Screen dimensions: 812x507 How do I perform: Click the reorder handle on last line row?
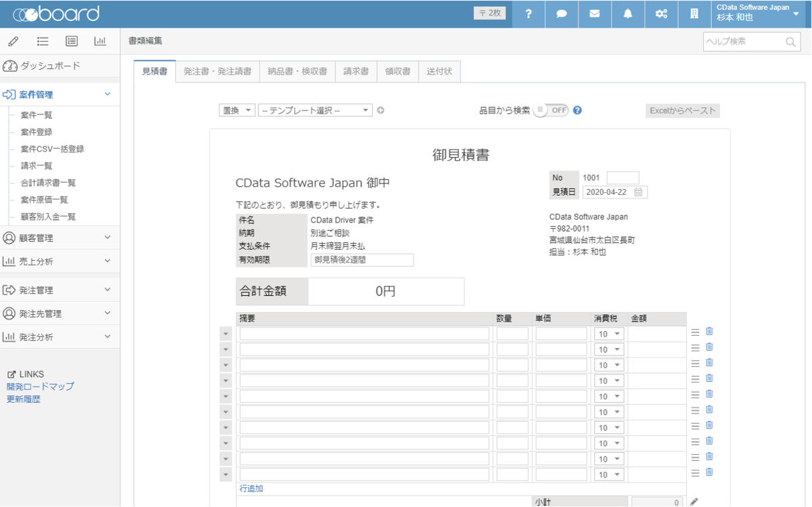point(695,473)
